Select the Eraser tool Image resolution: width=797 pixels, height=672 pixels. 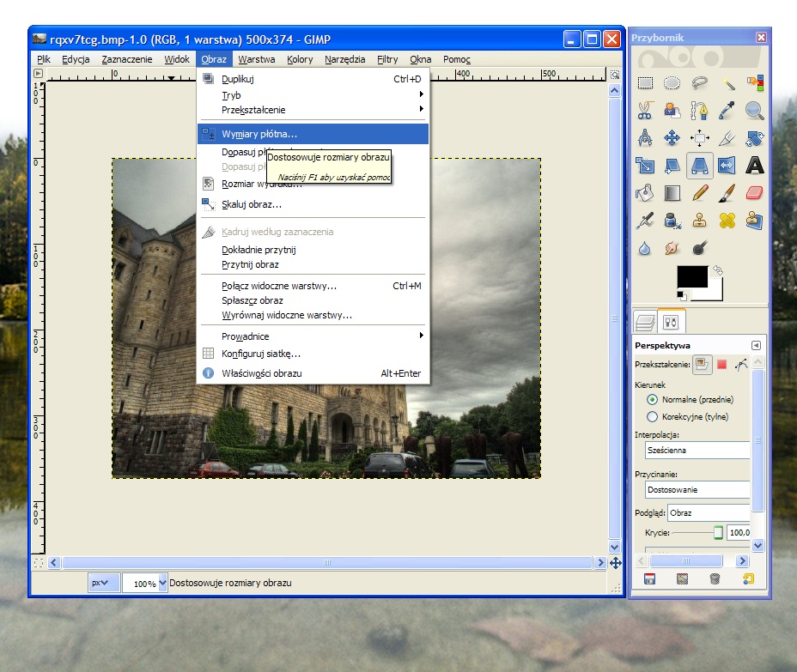[x=754, y=193]
